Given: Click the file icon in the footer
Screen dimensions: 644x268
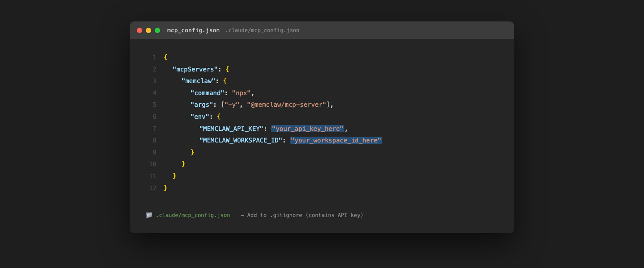Looking at the screenshot, I should click(x=149, y=215).
